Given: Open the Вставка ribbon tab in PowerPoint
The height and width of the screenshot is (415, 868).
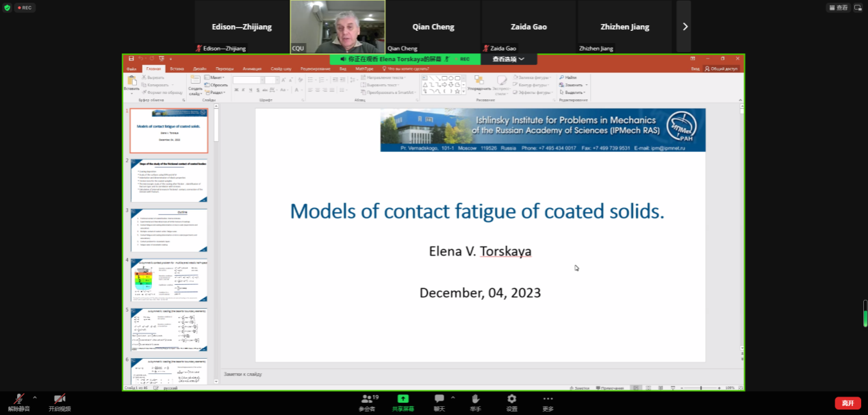Looking at the screenshot, I should pos(177,68).
